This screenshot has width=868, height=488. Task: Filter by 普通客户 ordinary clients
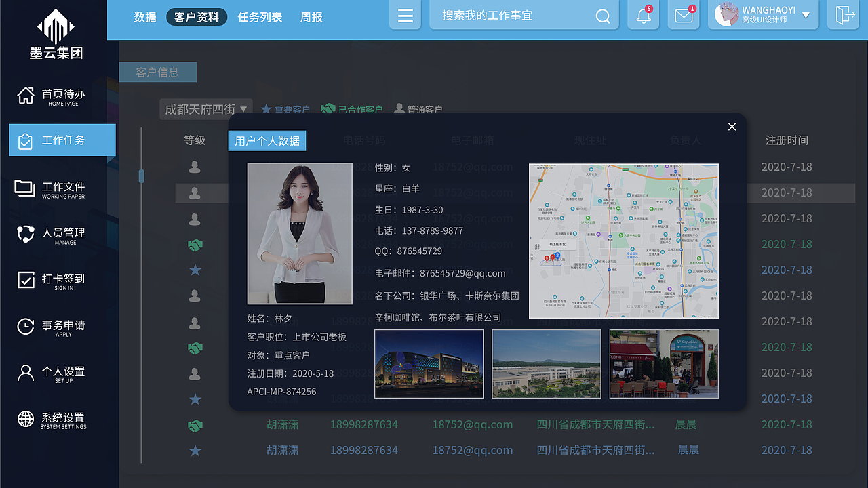click(x=418, y=108)
